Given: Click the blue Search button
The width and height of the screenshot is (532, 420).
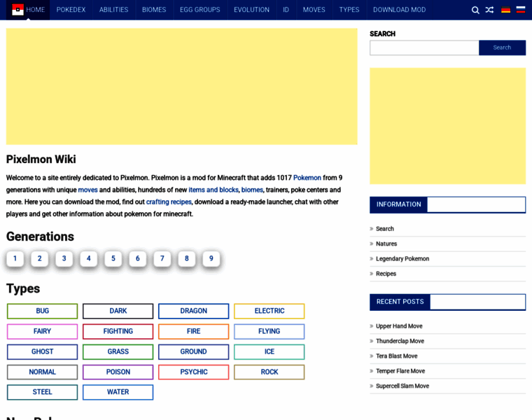Looking at the screenshot, I should [502, 48].
